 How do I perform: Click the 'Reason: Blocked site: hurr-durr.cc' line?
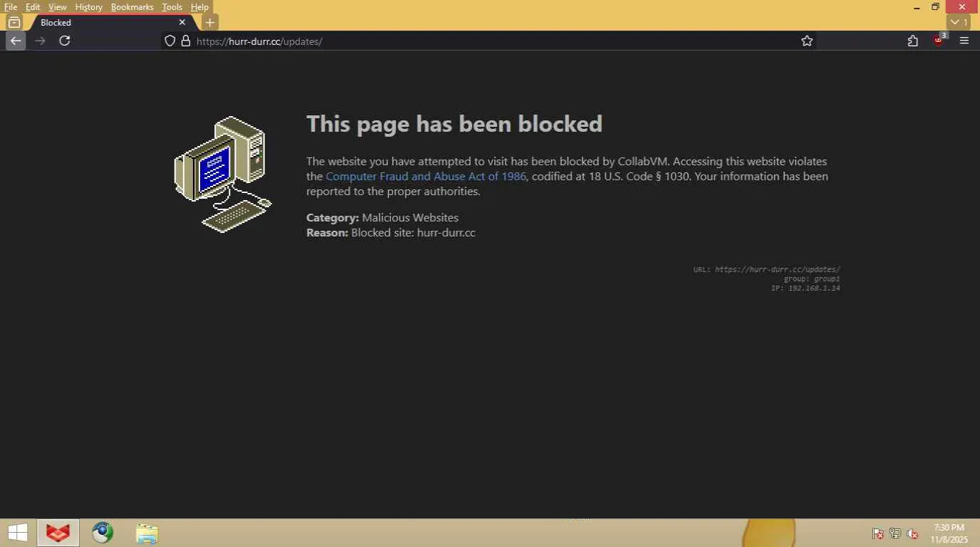click(x=391, y=233)
